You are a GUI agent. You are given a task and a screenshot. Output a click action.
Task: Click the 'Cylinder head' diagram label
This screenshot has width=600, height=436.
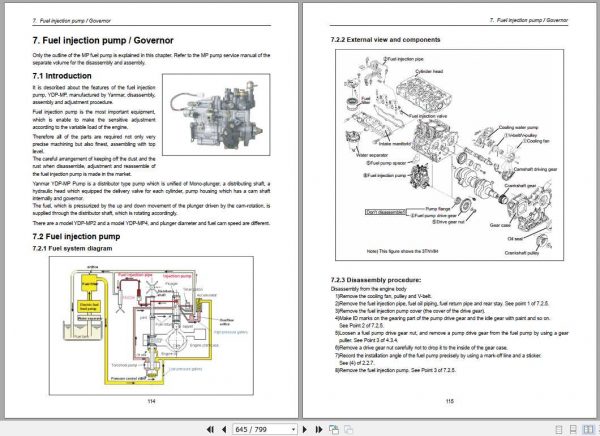click(429, 72)
